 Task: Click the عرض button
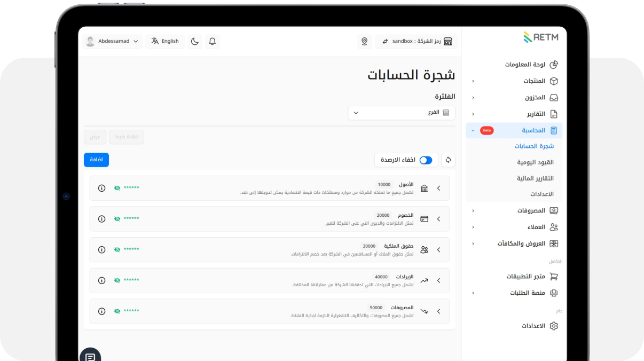point(95,137)
